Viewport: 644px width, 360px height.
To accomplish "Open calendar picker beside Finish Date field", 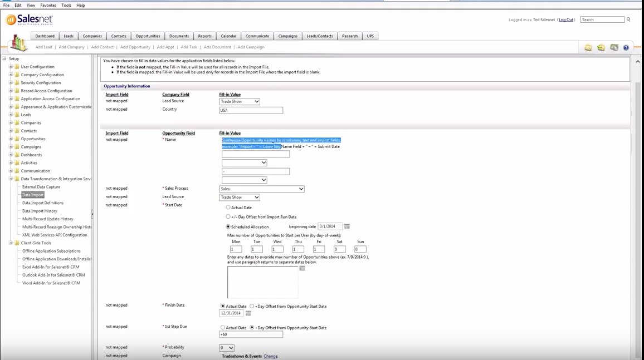I will coord(248,314).
